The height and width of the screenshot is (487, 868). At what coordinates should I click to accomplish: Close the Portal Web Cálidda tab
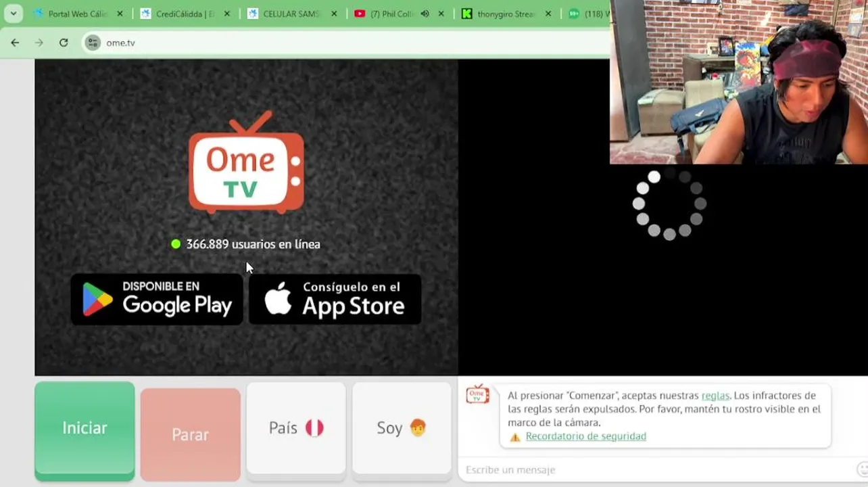pyautogui.click(x=120, y=14)
